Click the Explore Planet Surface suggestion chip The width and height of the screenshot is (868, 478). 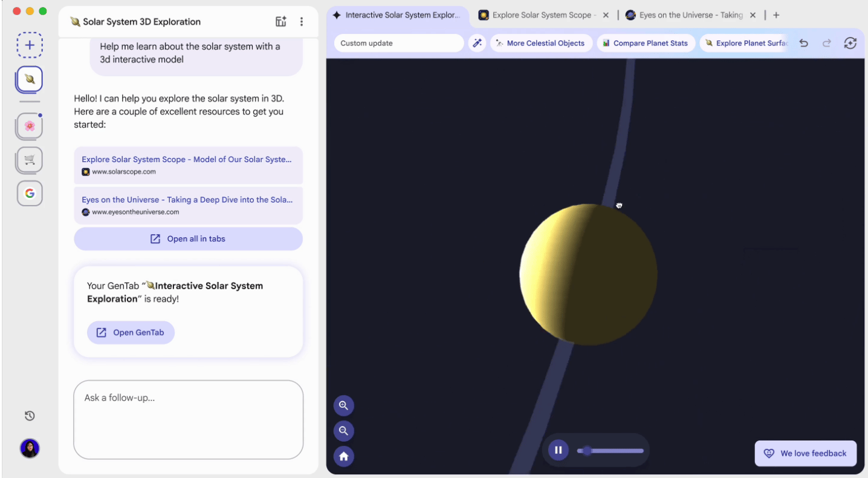(x=745, y=43)
